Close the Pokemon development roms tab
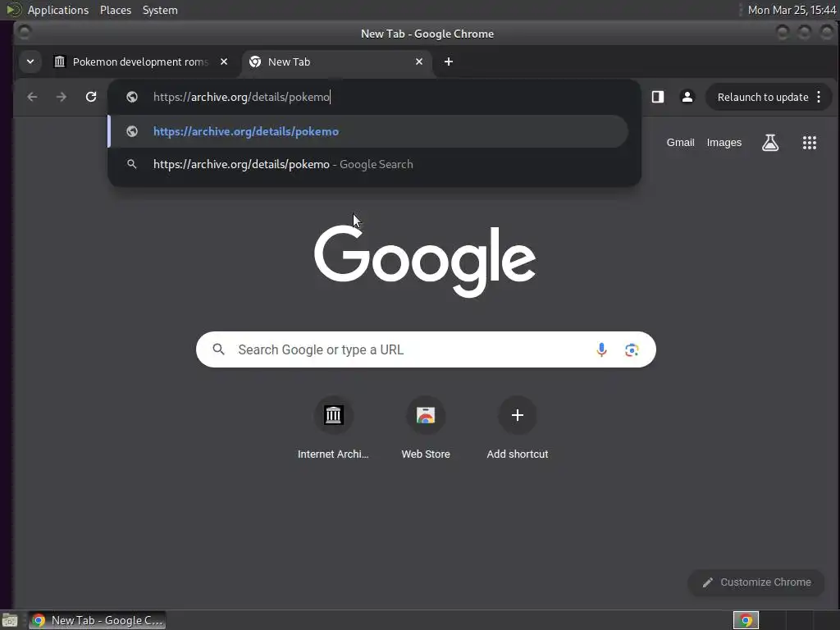Viewport: 840px width, 630px height. point(224,62)
